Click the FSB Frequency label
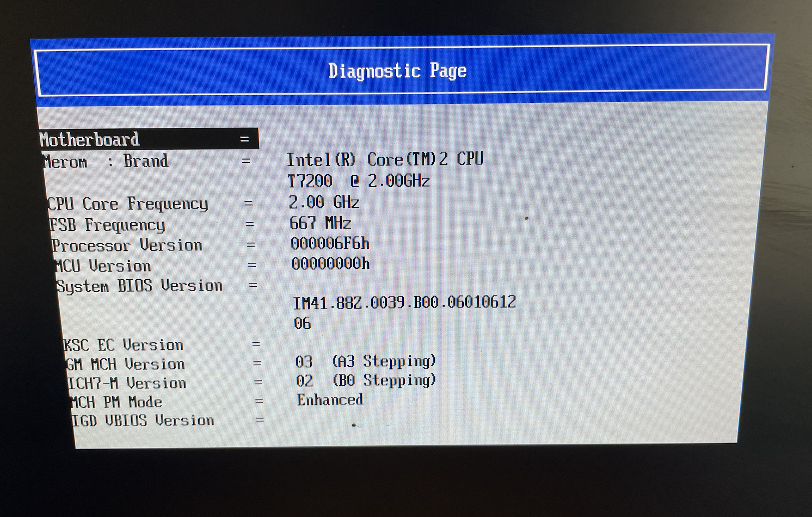 click(x=107, y=225)
